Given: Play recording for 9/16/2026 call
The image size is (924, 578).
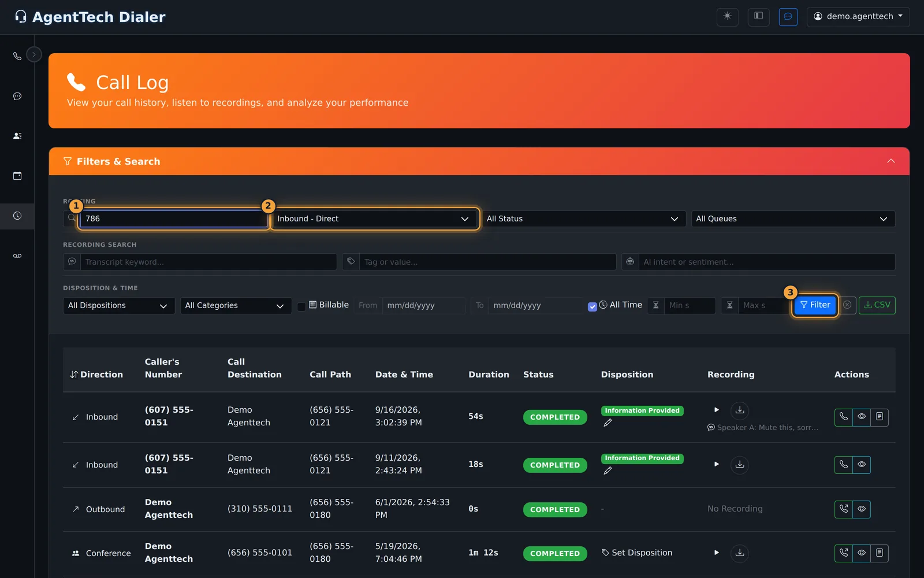Looking at the screenshot, I should tap(717, 410).
